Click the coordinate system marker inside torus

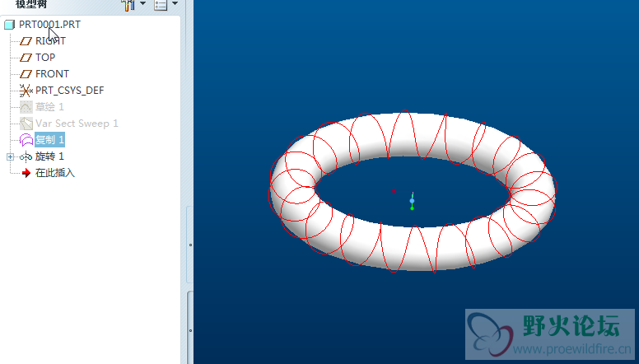coord(412,201)
